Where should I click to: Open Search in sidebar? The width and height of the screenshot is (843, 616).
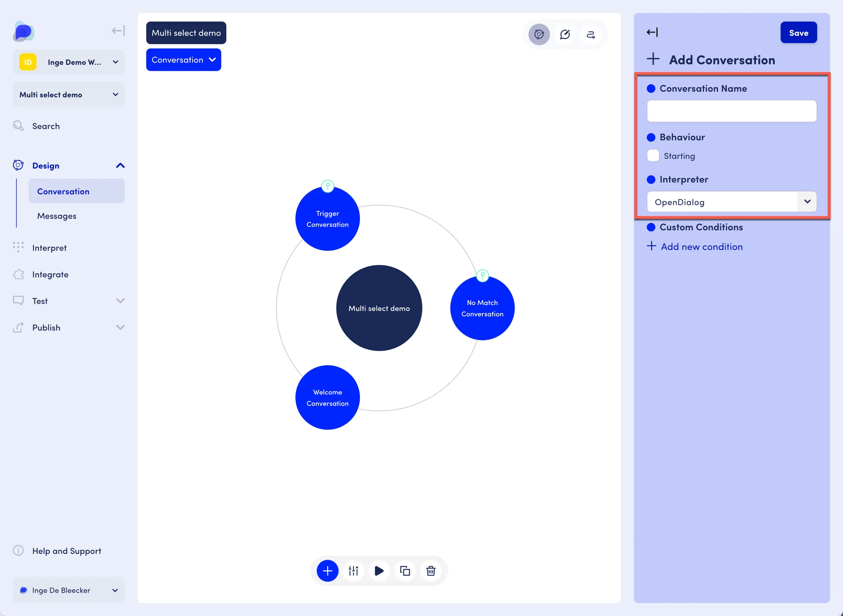tap(46, 126)
